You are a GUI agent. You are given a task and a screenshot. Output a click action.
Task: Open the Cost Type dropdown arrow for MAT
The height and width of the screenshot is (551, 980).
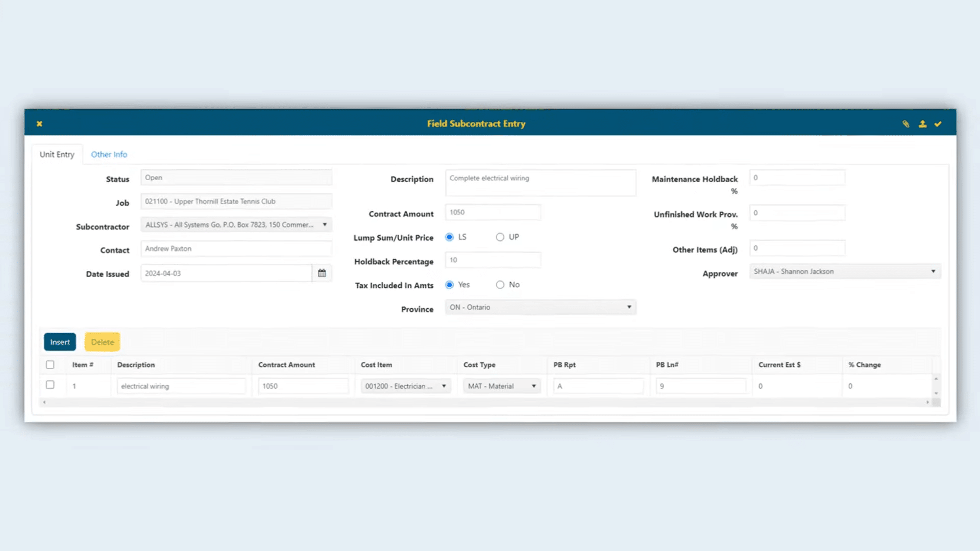pyautogui.click(x=533, y=386)
